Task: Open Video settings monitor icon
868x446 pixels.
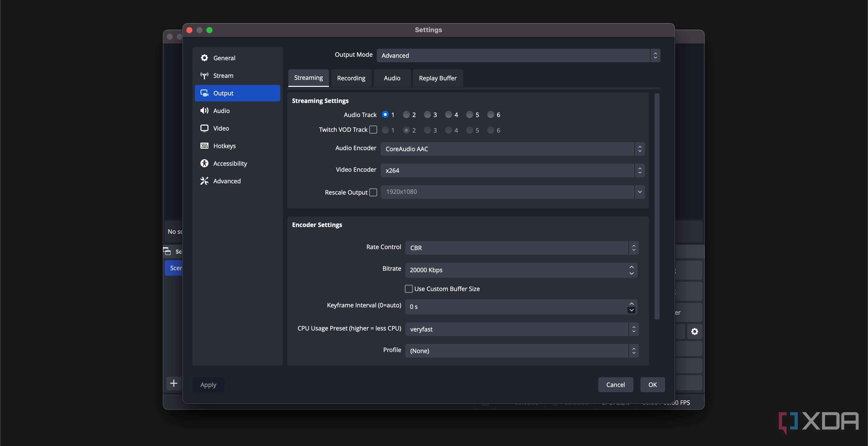Action: pyautogui.click(x=204, y=128)
